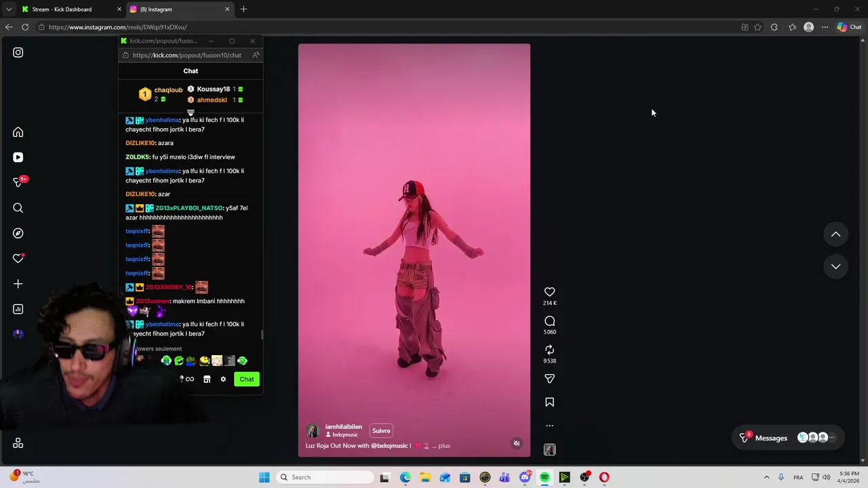This screenshot has height=488, width=868.
Task: Go to previous reel with up arrow
Action: (x=836, y=235)
